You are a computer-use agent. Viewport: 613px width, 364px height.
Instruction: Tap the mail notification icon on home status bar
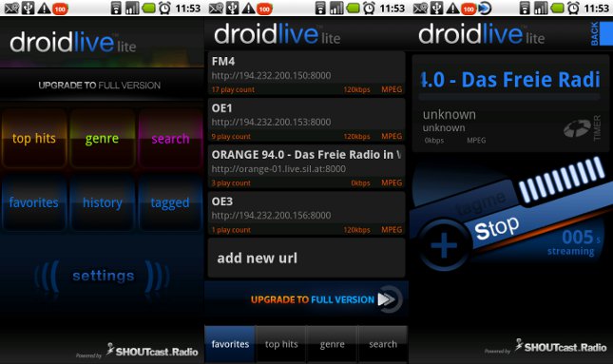coord(11,9)
